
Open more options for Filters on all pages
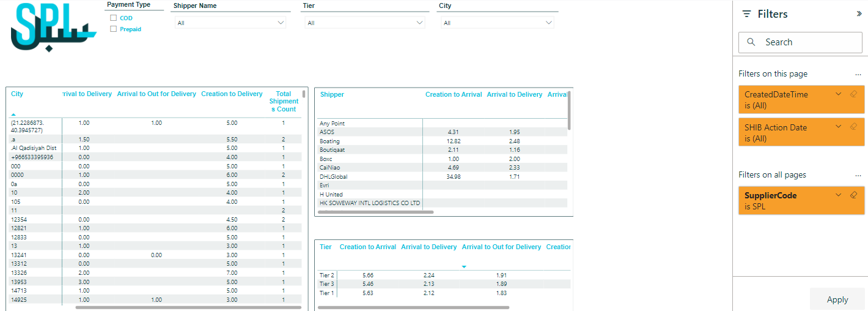pyautogui.click(x=858, y=175)
